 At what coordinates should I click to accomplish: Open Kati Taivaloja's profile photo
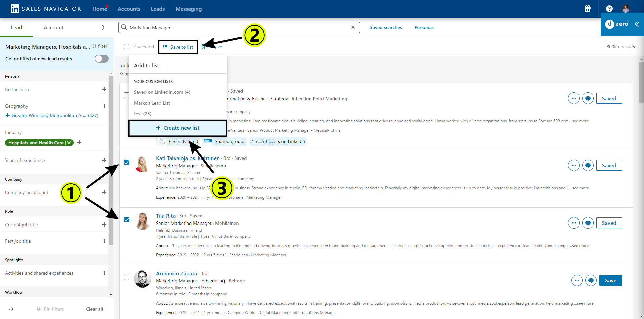(x=142, y=164)
